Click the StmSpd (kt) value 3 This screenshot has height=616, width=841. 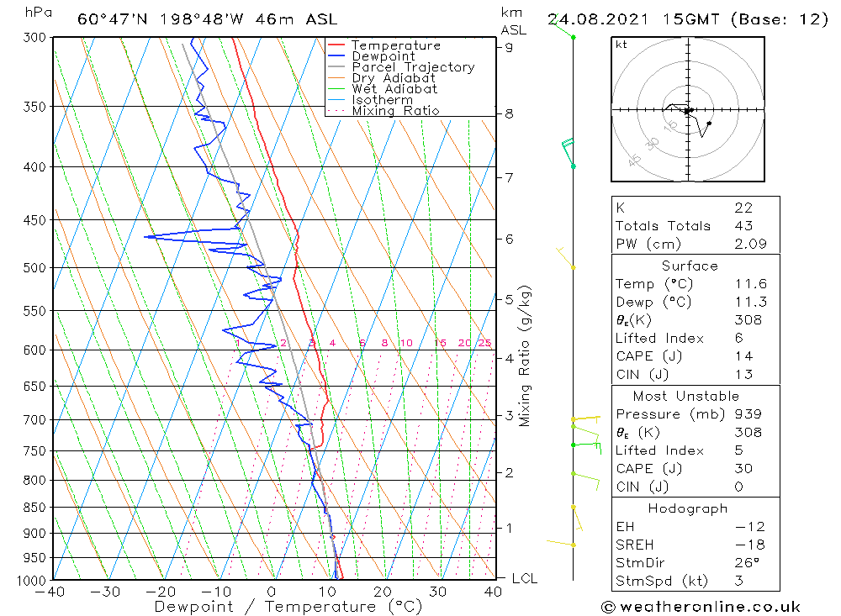[739, 582]
